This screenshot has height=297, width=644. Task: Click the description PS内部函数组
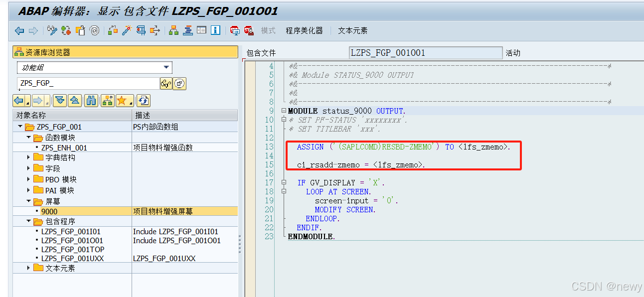156,127
